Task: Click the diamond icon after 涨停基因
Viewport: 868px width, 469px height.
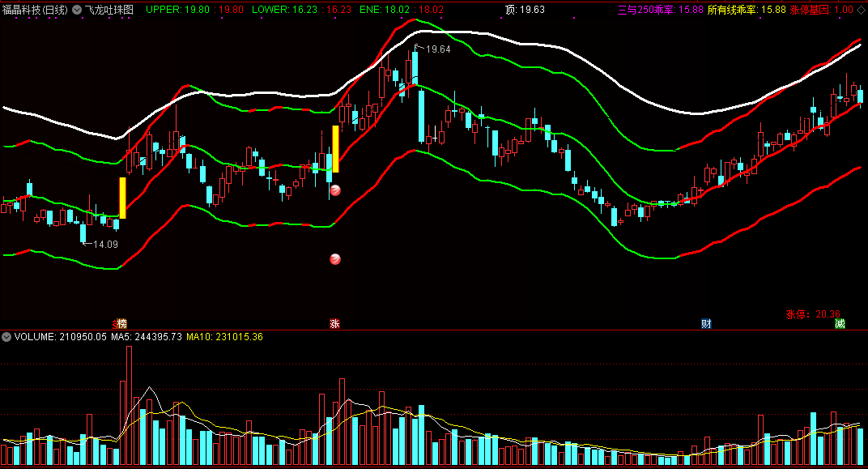Action: [x=861, y=10]
